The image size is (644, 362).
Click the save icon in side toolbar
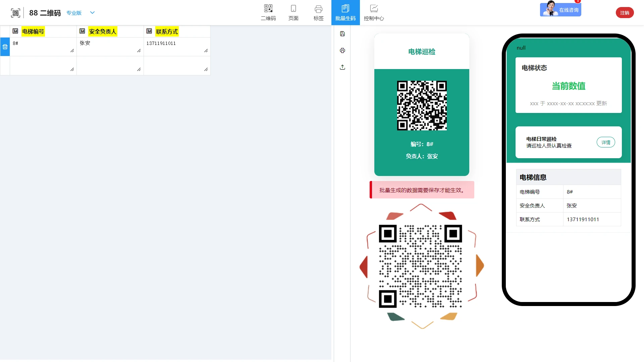342,34
